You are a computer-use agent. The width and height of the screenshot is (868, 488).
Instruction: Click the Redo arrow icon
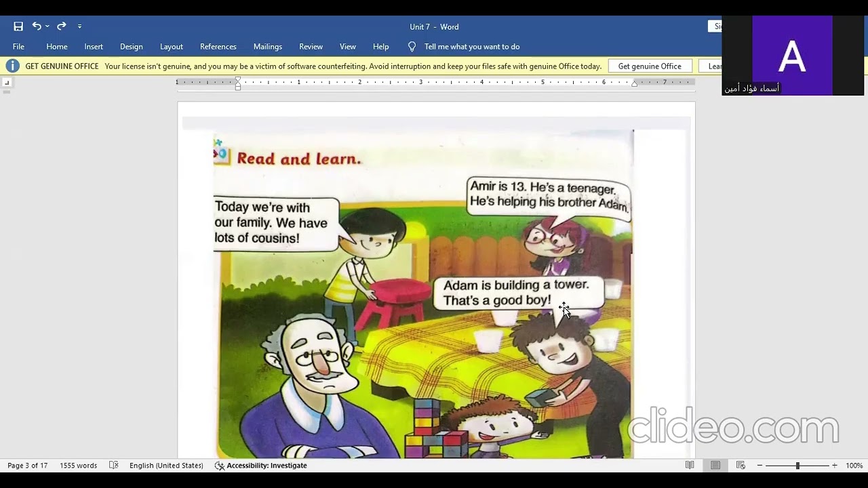(x=62, y=26)
